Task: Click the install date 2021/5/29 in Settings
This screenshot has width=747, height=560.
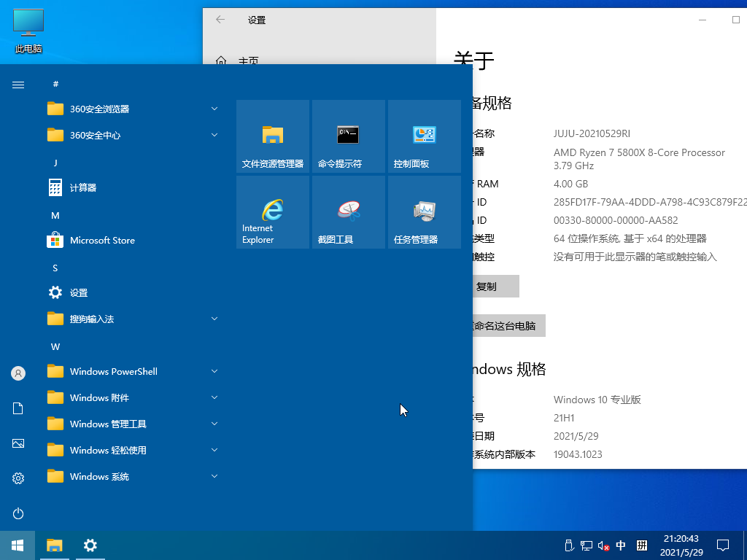Action: (576, 436)
